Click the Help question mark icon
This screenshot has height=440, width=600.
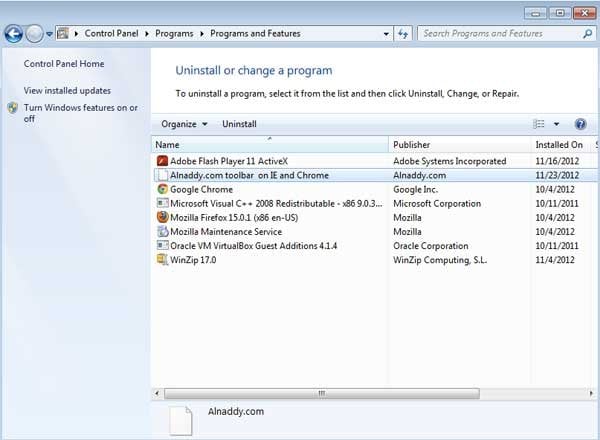(x=580, y=124)
